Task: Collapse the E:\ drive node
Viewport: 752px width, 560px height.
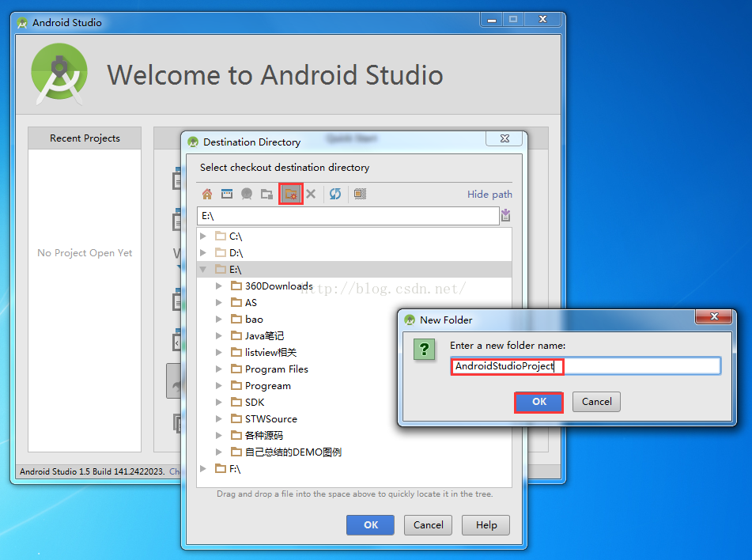Action: (x=203, y=270)
